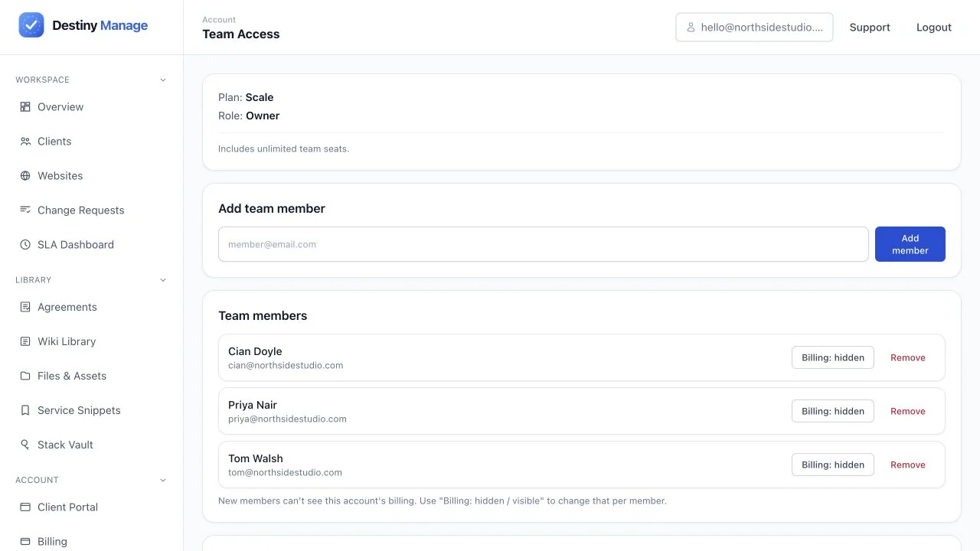Click the email cian@northsidestudio.com
Image resolution: width=980 pixels, height=551 pixels.
(286, 366)
